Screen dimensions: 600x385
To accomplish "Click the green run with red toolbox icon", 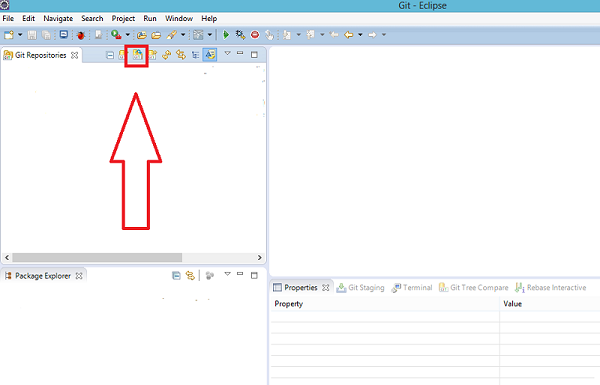I will (x=116, y=35).
